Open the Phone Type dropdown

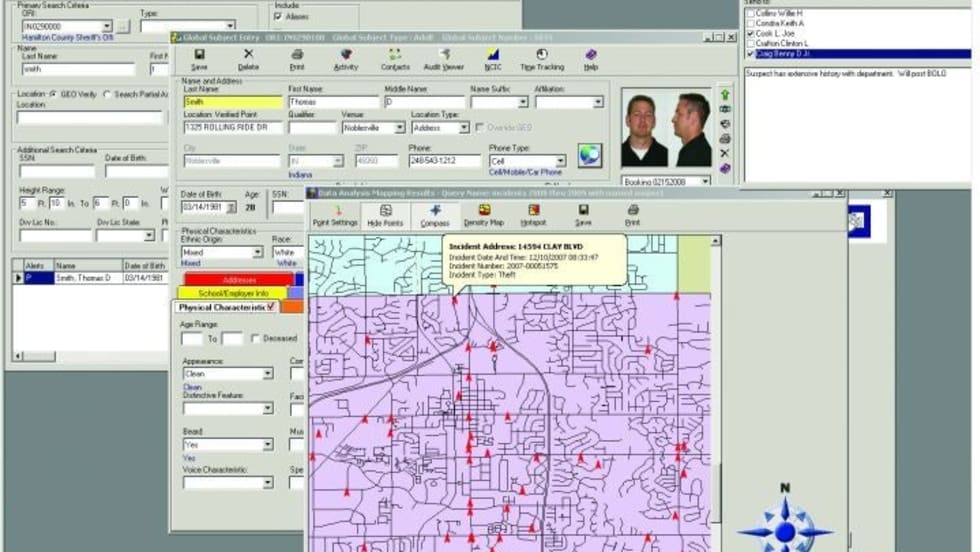coord(560,160)
